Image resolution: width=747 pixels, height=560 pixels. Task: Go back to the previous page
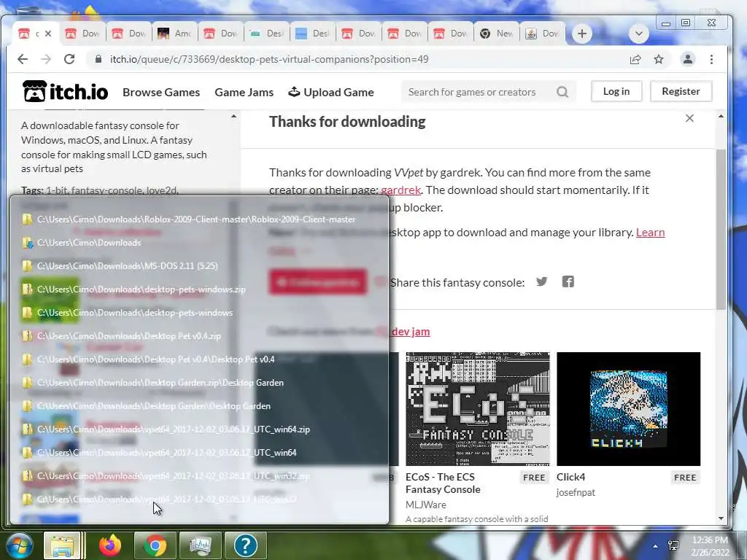tap(23, 59)
